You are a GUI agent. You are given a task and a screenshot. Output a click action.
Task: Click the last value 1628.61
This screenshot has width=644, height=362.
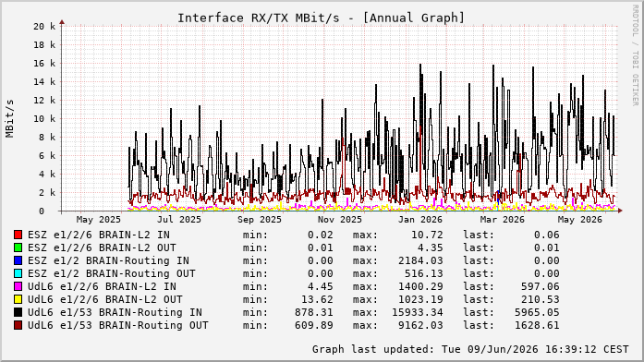(x=537, y=325)
